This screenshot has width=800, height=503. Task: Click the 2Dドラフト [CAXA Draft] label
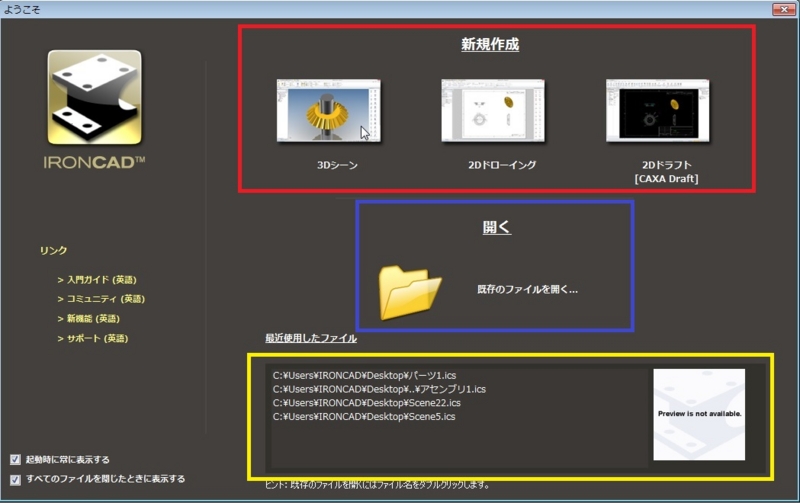point(666,172)
